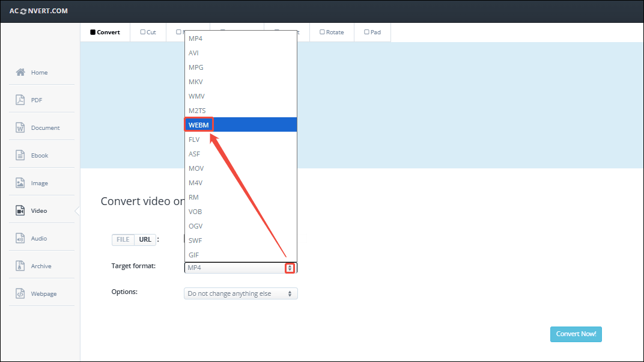Image resolution: width=644 pixels, height=362 pixels.
Task: Open the Options dropdown
Action: tap(240, 293)
